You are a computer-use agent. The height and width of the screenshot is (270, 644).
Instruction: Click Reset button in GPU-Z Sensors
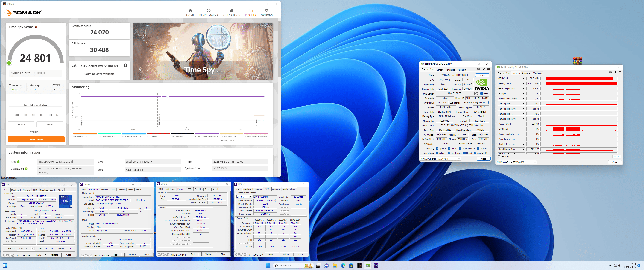click(x=616, y=157)
